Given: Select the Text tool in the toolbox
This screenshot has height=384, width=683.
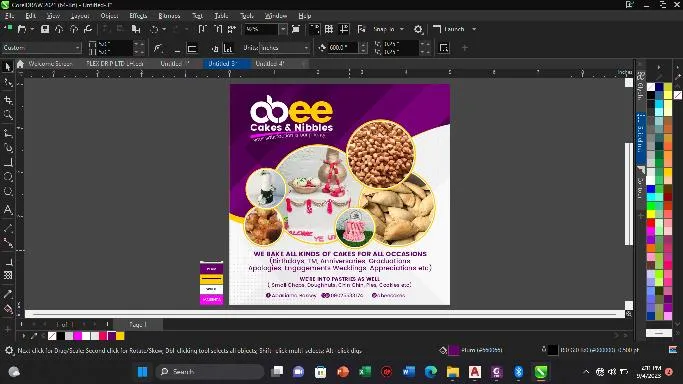Looking at the screenshot, I should (x=8, y=209).
